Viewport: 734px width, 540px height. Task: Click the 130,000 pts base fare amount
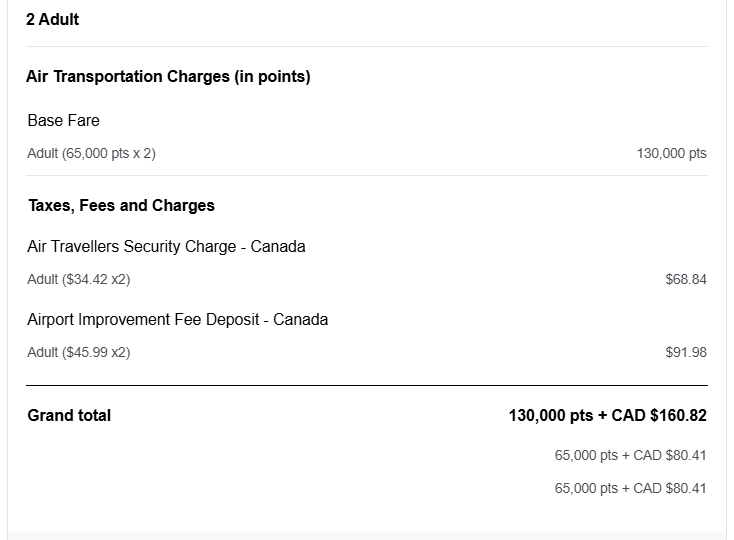click(671, 153)
